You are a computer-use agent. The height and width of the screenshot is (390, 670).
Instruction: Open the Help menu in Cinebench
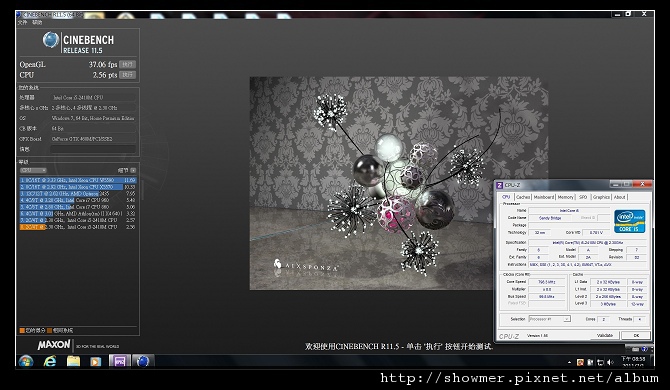click(38, 22)
